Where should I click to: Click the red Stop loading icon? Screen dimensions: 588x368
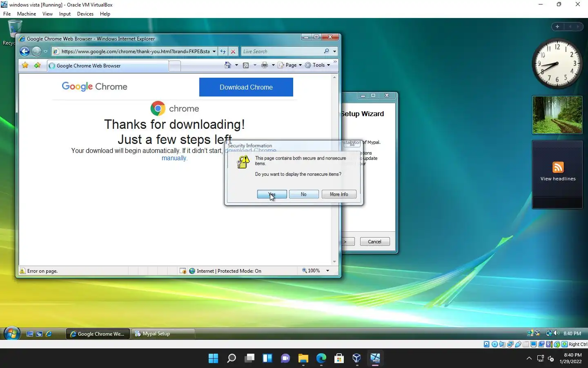pos(233,52)
